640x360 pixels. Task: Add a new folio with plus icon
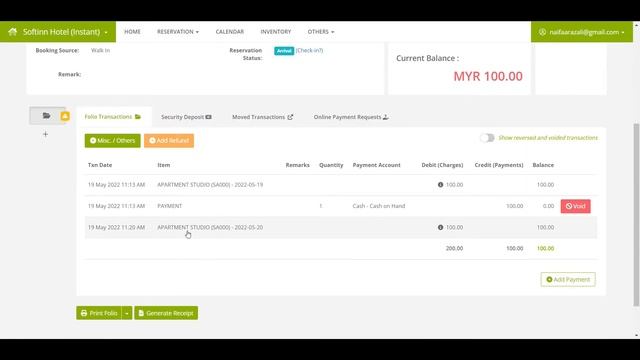point(45,134)
